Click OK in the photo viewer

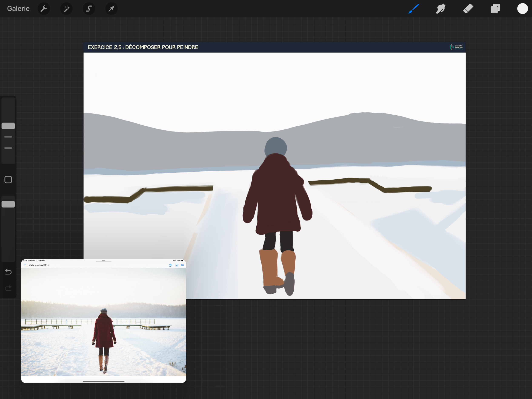pyautogui.click(x=182, y=265)
